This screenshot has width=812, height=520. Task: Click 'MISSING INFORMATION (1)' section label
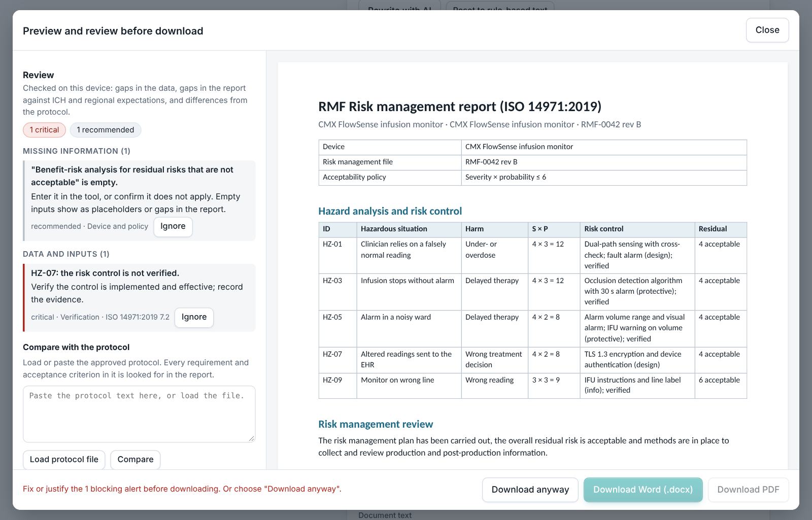(77, 151)
